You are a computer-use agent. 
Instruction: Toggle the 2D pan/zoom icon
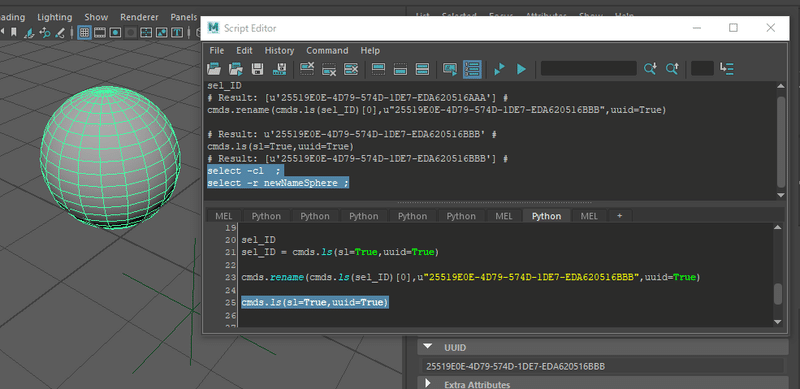pyautogui.click(x=45, y=33)
